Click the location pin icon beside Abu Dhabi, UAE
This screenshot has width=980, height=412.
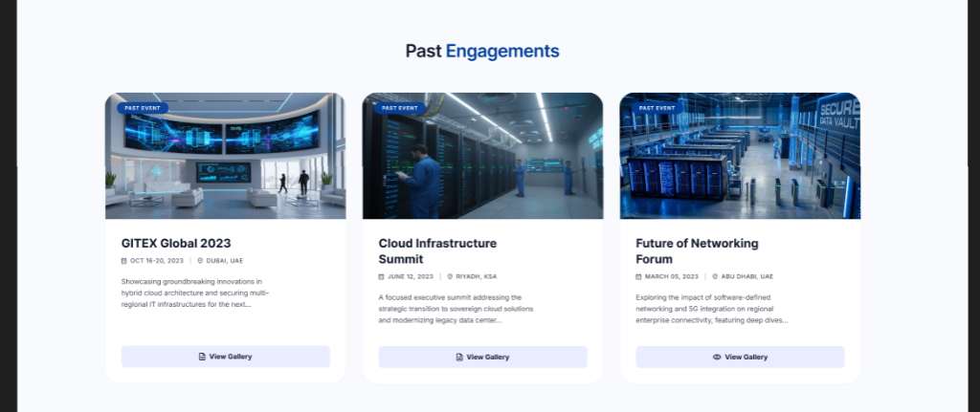pos(716,276)
